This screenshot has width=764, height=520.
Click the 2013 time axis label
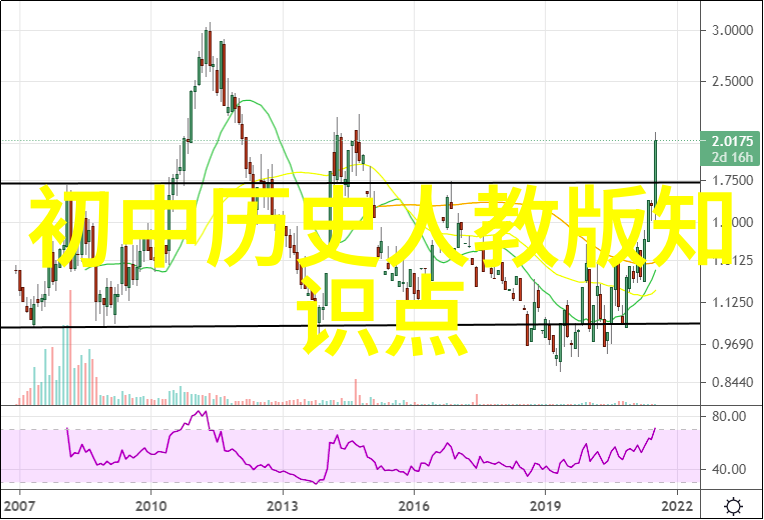point(283,505)
